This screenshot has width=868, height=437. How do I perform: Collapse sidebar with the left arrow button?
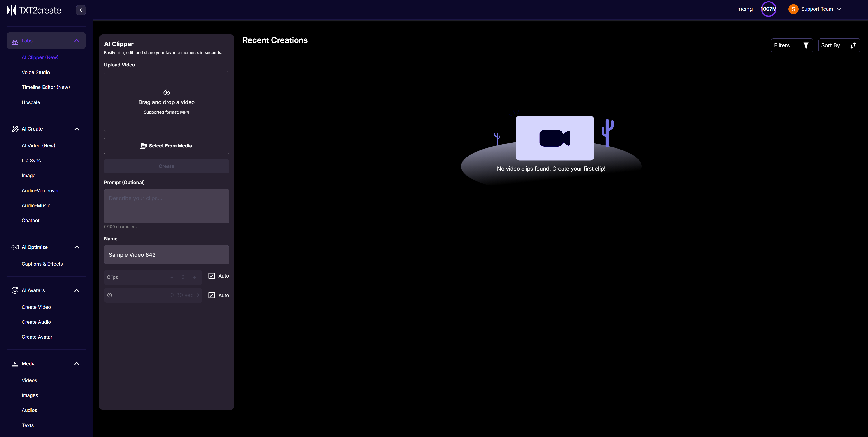tap(81, 10)
